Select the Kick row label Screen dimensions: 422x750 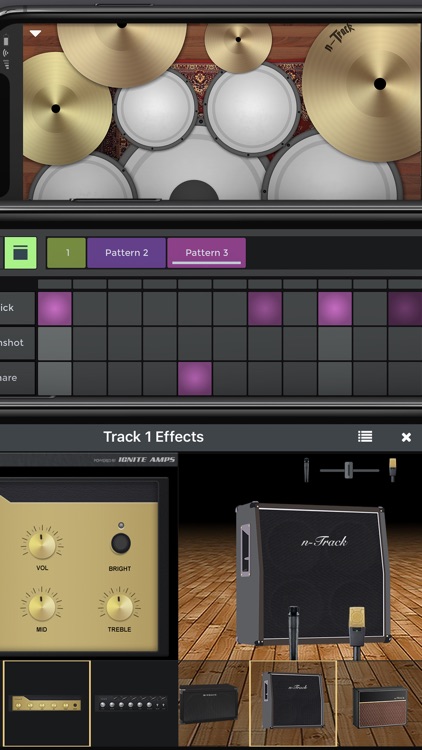17,308
